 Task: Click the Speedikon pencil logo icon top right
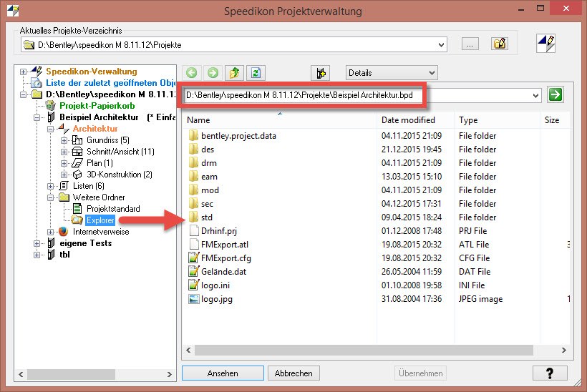click(545, 44)
